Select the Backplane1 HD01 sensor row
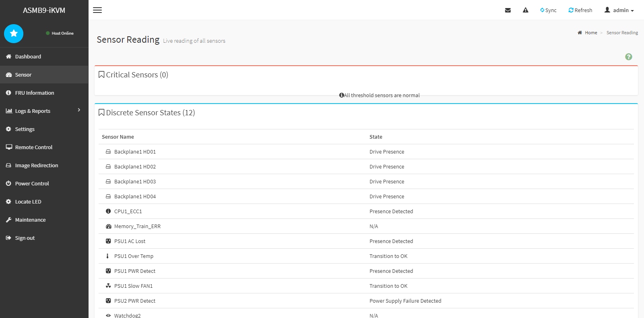Viewport: 644px width, 318px height. point(135,152)
